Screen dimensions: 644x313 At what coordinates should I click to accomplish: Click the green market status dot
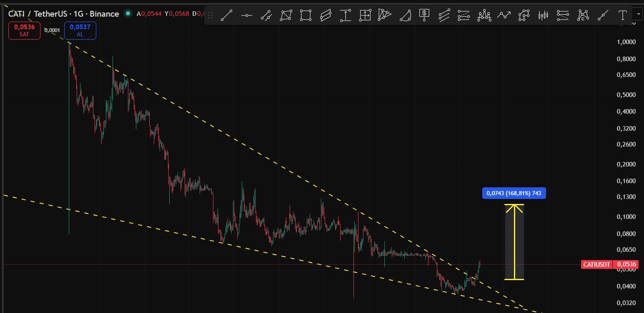click(129, 14)
